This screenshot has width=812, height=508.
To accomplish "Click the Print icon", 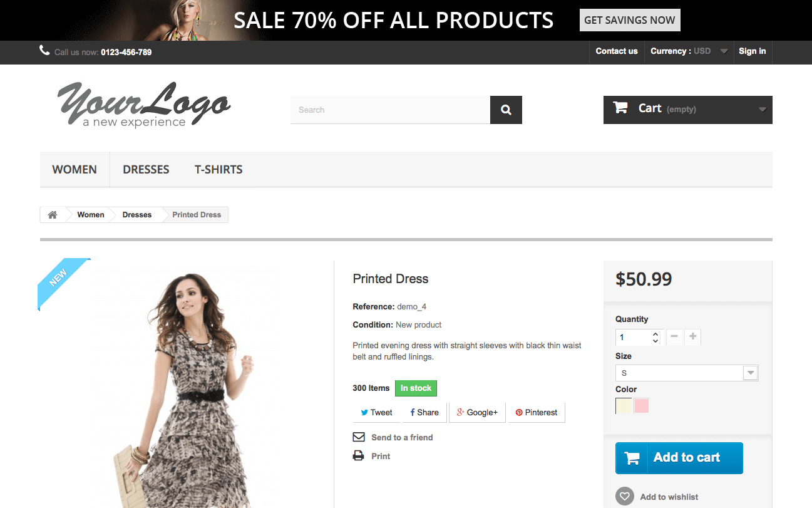I will [x=359, y=456].
